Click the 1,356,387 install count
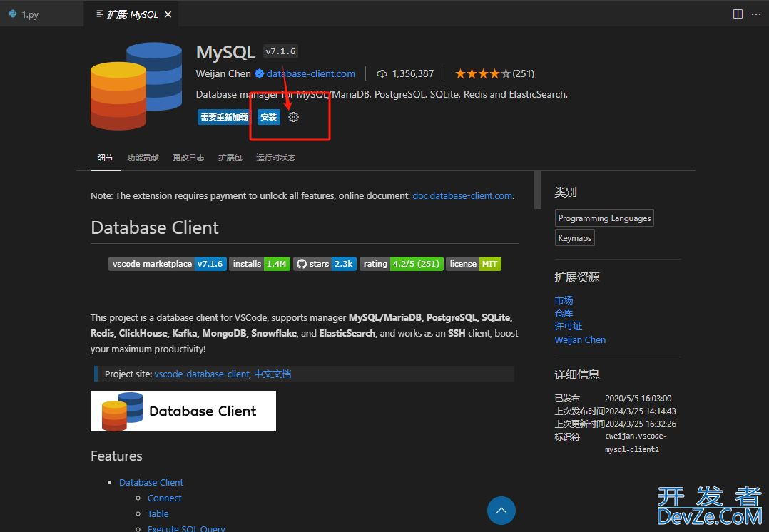Screen dimensions: 769x532 pos(413,73)
